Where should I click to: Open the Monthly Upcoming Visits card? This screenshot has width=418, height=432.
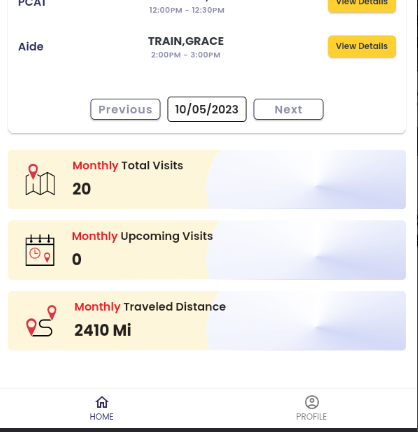(x=207, y=250)
